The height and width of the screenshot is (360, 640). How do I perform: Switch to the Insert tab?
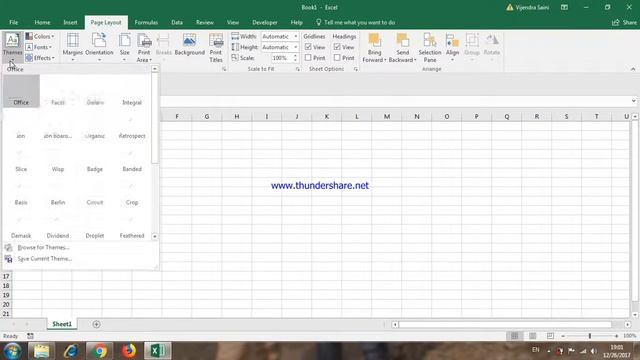[70, 22]
